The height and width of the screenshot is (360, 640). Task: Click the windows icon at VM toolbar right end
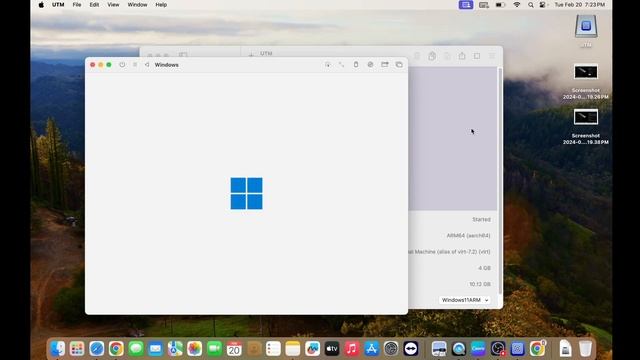pos(399,65)
